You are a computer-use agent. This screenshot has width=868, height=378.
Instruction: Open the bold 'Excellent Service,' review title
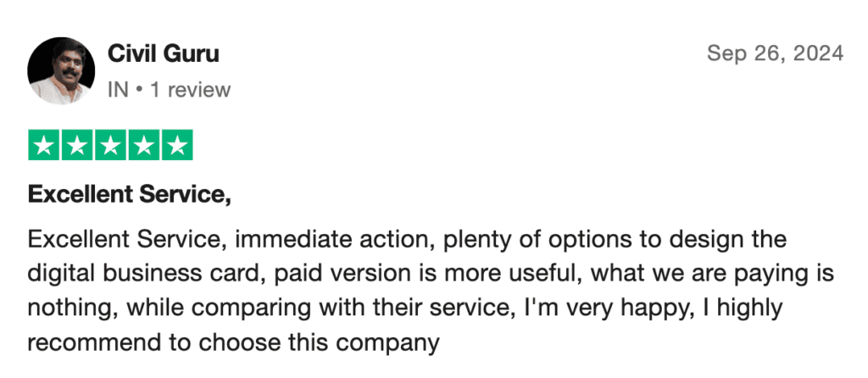point(129,195)
